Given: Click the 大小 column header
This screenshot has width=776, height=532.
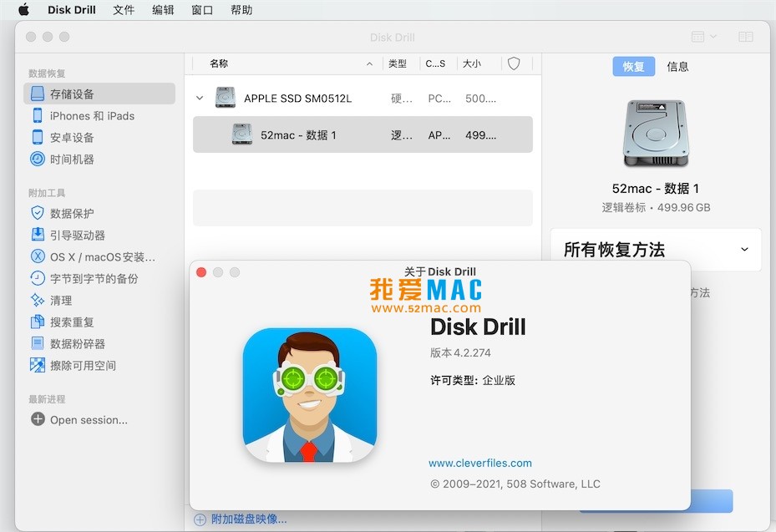Looking at the screenshot, I should click(472, 63).
